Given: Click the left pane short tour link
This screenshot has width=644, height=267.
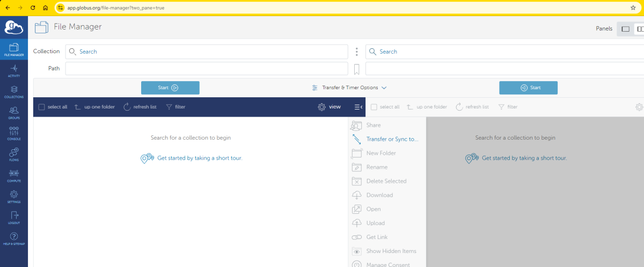Looking at the screenshot, I should click(200, 158).
